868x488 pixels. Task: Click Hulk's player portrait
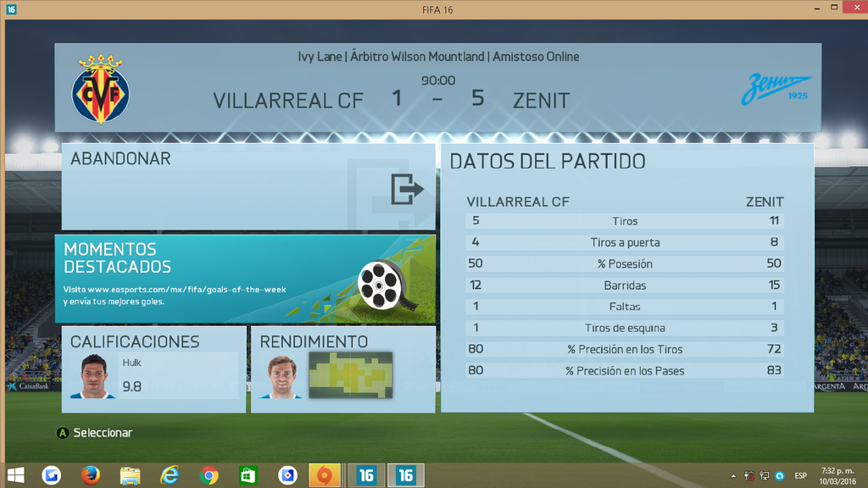pos(93,376)
